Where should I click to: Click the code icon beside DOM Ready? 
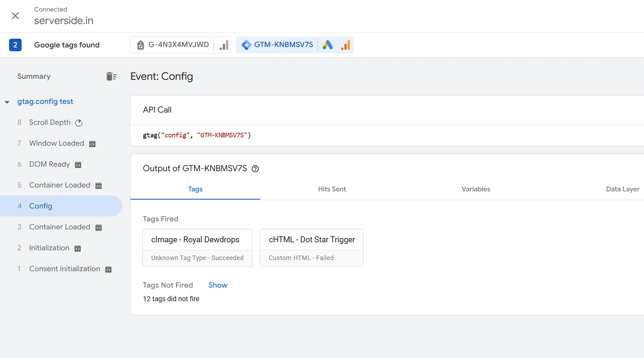[78, 165]
